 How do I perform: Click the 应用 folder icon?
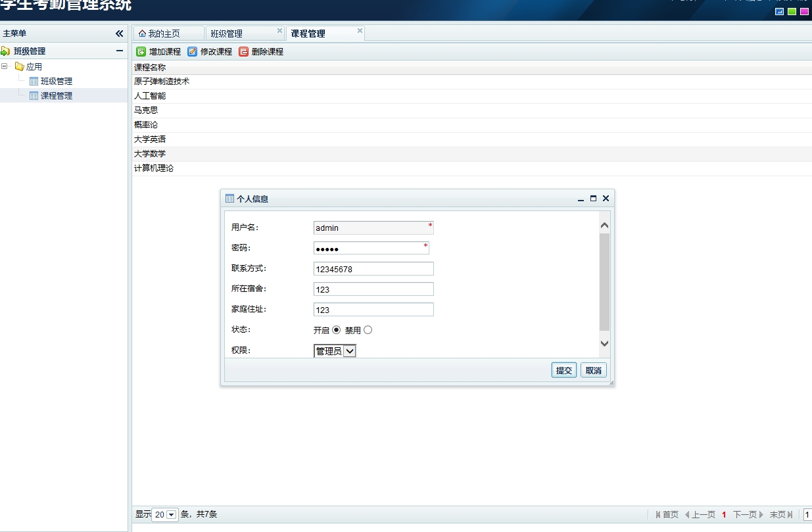[19, 66]
